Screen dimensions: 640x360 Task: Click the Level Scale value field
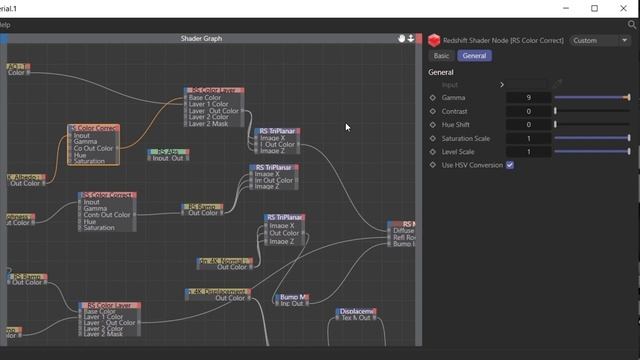529,151
